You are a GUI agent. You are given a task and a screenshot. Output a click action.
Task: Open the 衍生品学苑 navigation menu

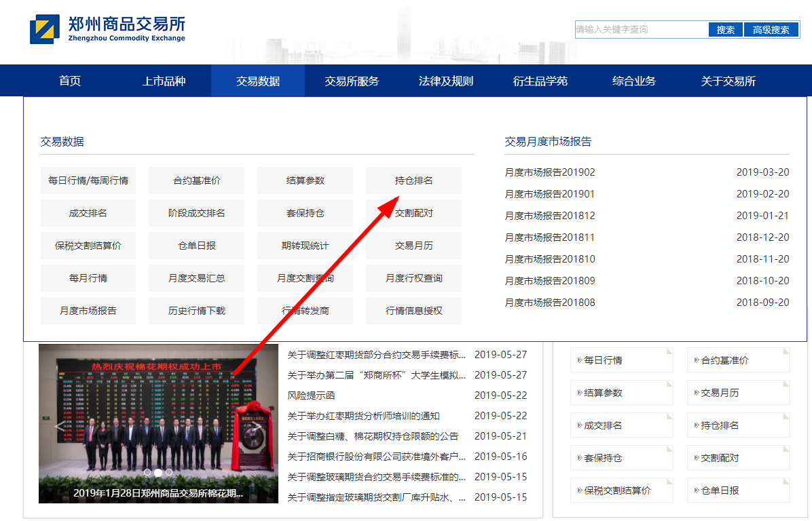click(540, 81)
